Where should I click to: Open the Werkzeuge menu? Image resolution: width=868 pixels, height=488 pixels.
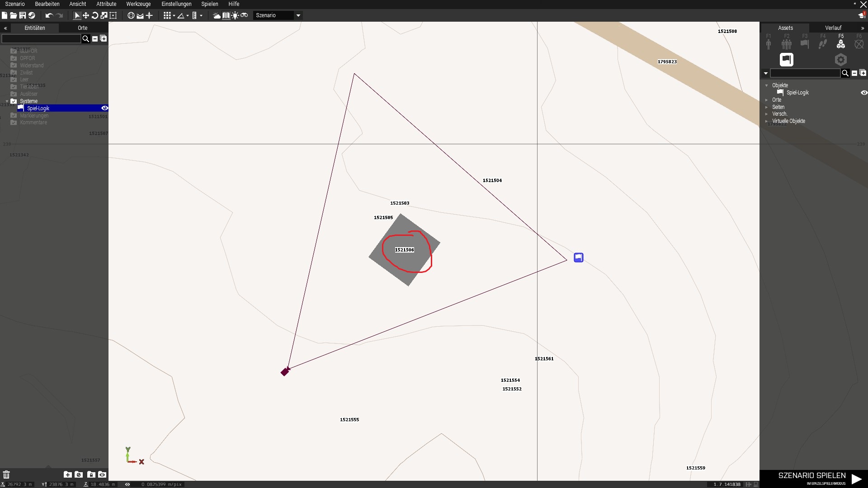click(x=138, y=4)
